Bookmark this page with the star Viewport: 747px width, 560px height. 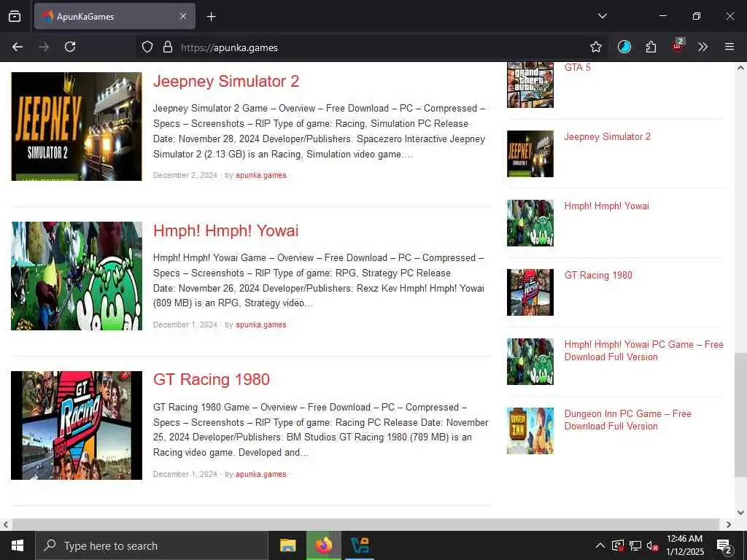[595, 47]
